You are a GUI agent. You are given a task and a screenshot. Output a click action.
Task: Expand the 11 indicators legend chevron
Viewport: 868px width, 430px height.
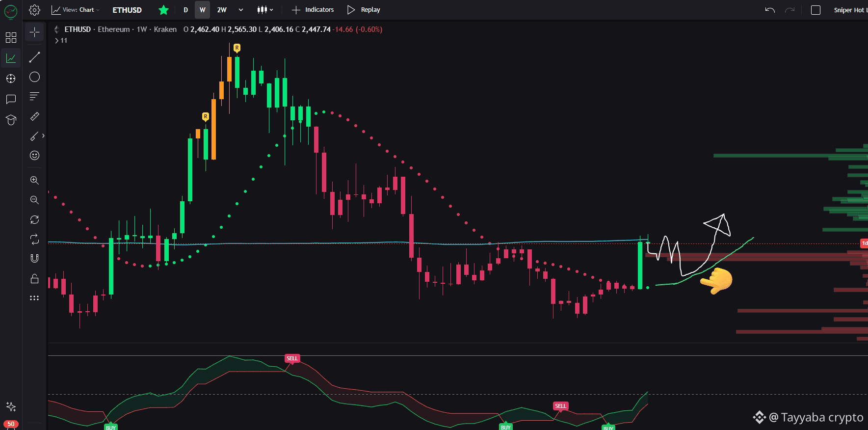pyautogui.click(x=57, y=41)
